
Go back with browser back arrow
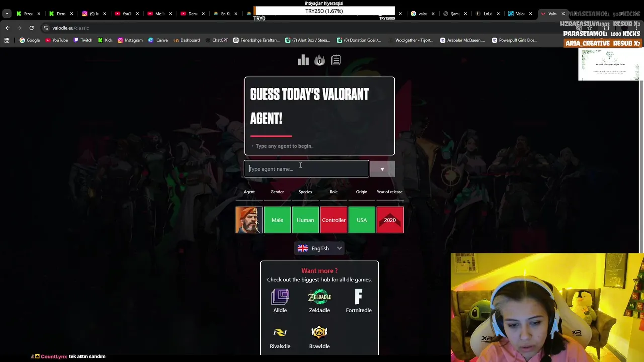pyautogui.click(x=7, y=28)
